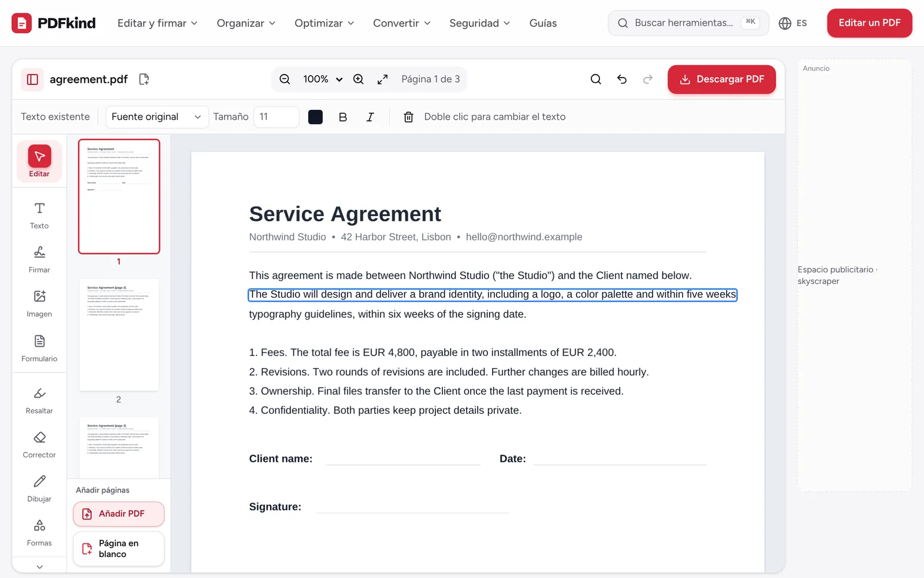Open the Optimizar menu
Image resolution: width=924 pixels, height=578 pixels.
[x=324, y=23]
